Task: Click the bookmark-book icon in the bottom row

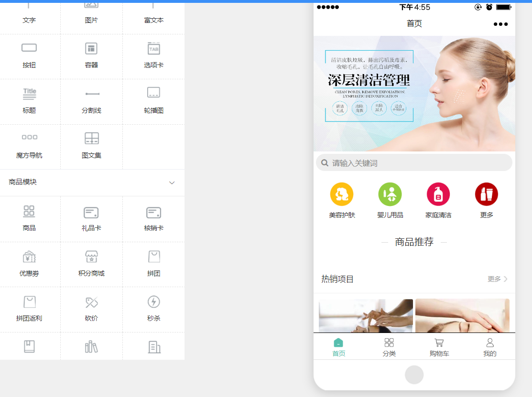Action: (x=29, y=346)
